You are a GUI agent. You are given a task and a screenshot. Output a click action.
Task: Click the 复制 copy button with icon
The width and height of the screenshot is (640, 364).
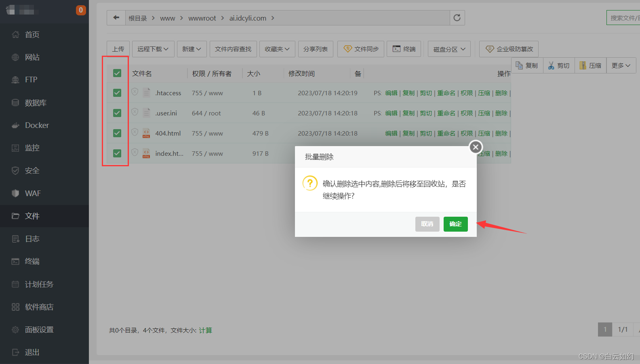pyautogui.click(x=527, y=65)
